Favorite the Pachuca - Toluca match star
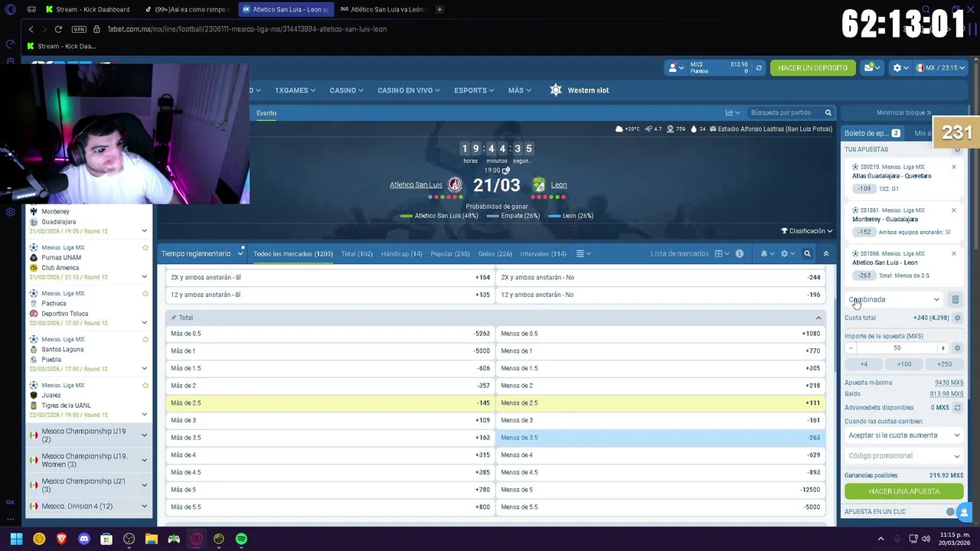Viewport: 980px width, 551px height. 145,293
